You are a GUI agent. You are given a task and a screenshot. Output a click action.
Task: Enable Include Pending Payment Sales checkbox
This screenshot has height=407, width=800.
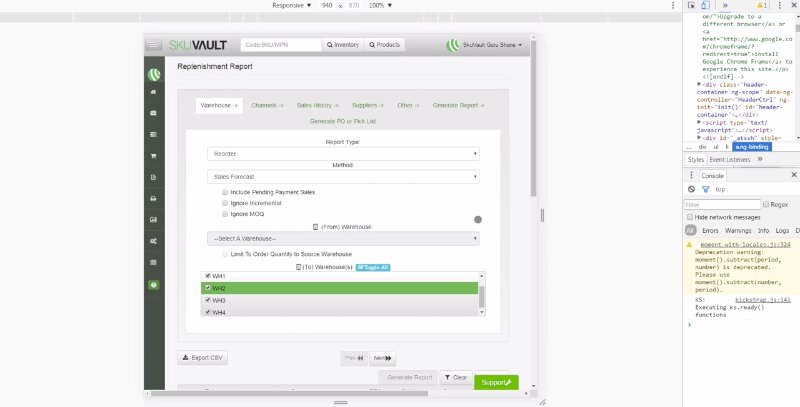(225, 191)
